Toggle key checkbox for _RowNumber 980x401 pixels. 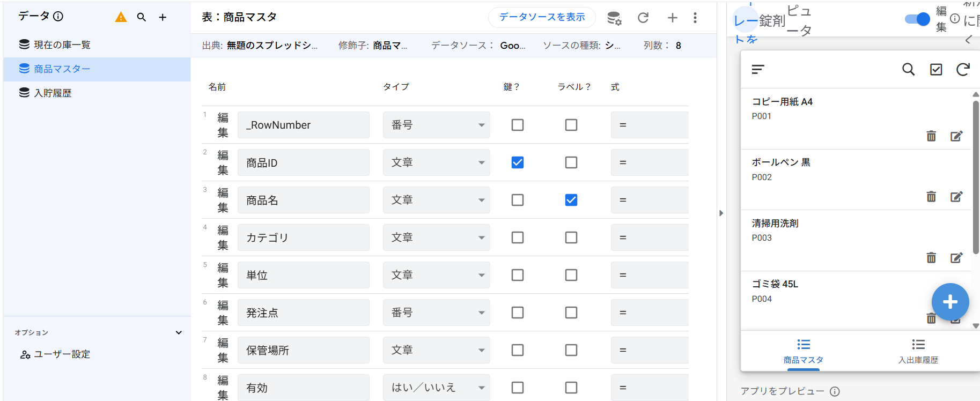click(x=518, y=125)
